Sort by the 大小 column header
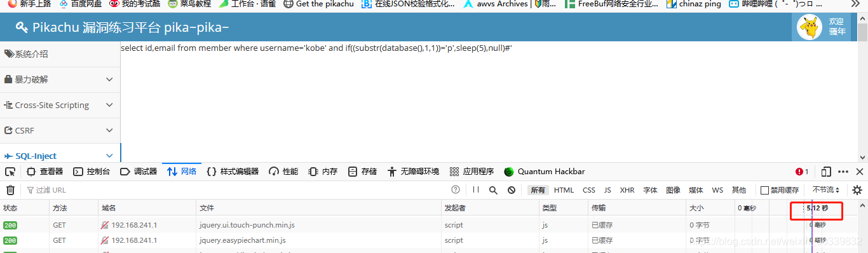Screen dimensions: 868x253 click(x=710, y=208)
